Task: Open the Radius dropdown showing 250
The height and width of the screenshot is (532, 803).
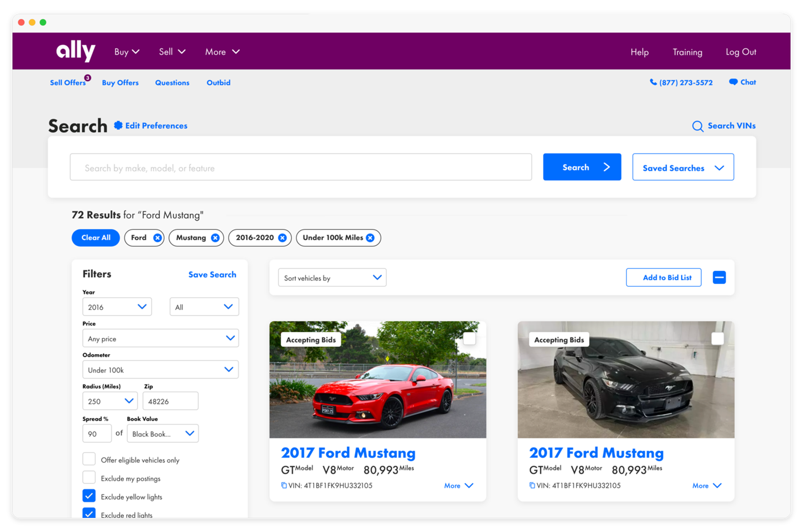Action: (110, 401)
